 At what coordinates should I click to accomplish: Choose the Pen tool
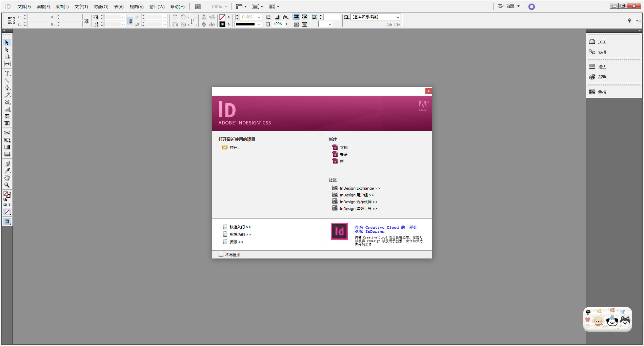coord(7,88)
